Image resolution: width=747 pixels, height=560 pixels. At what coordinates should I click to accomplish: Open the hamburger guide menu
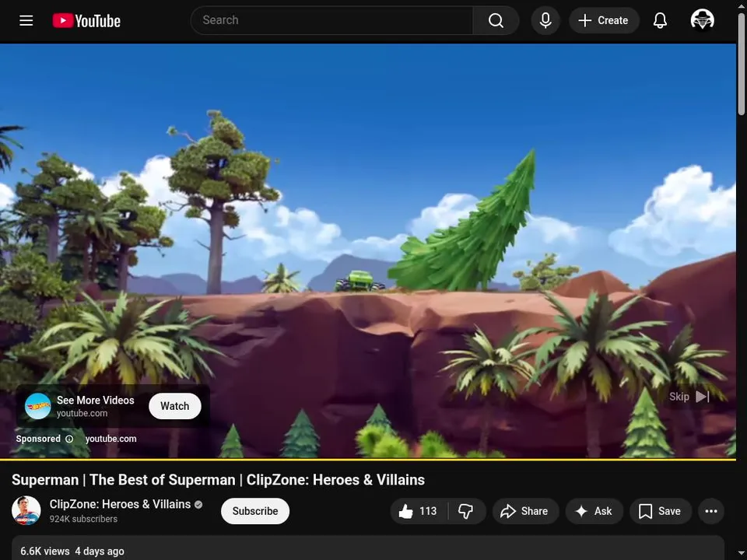(x=26, y=20)
